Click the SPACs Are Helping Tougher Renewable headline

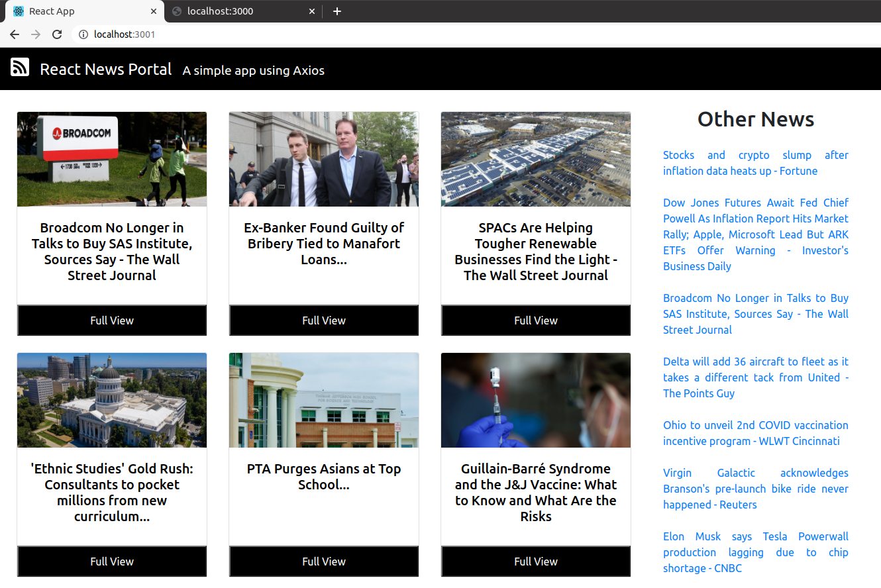[x=536, y=252]
